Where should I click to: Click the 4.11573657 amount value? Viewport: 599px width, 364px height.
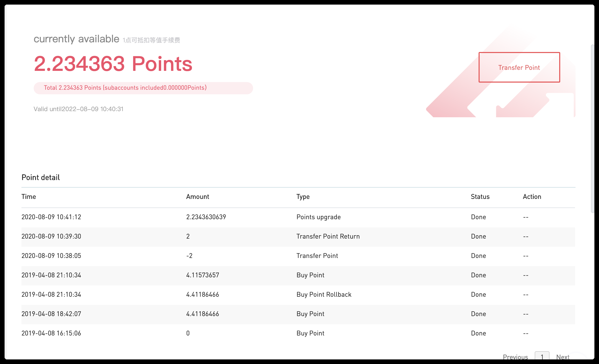[x=203, y=275]
